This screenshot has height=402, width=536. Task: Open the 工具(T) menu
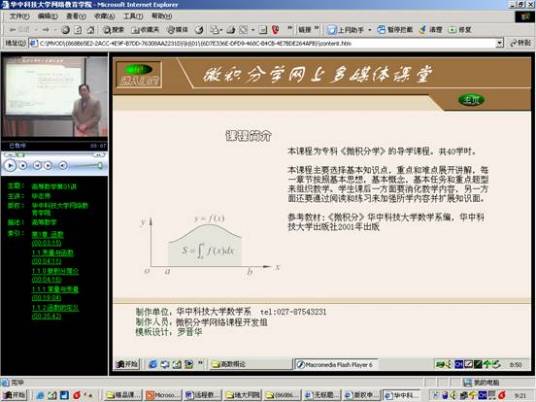(133, 16)
